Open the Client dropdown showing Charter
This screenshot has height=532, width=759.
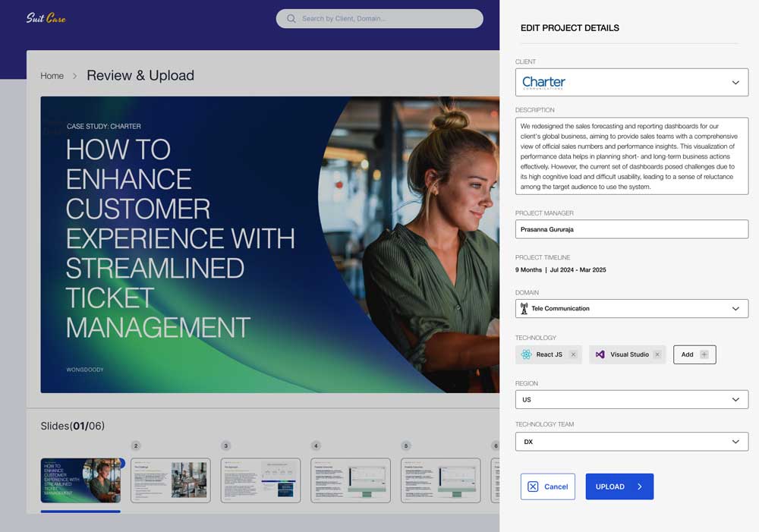pyautogui.click(x=631, y=82)
